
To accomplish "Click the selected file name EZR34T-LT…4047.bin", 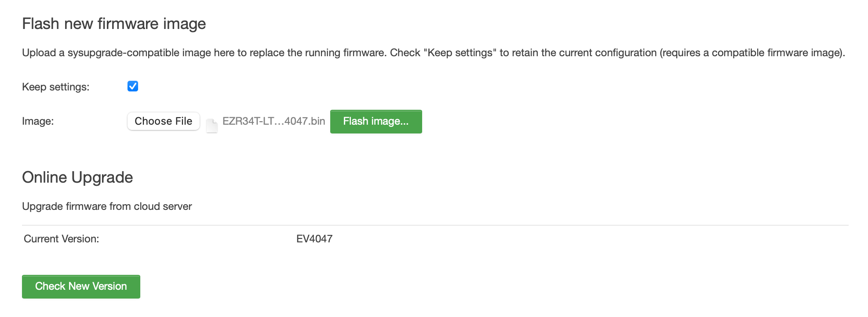I will pyautogui.click(x=274, y=121).
